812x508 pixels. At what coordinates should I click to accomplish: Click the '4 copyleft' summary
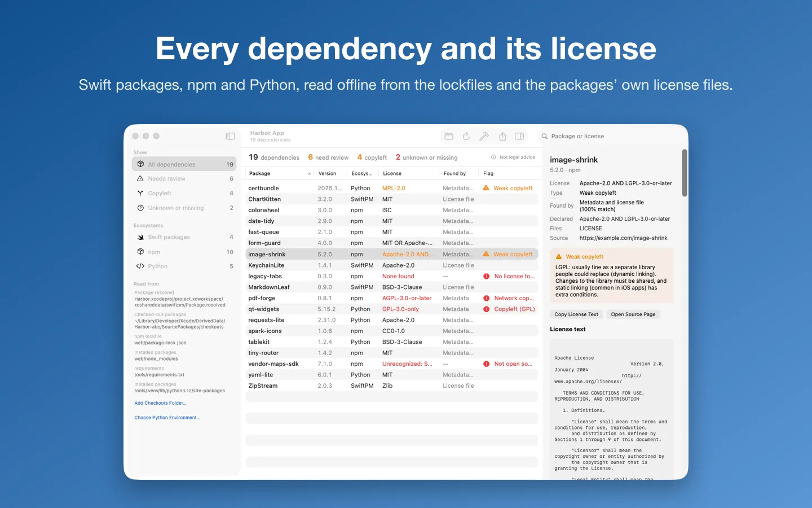coord(372,157)
